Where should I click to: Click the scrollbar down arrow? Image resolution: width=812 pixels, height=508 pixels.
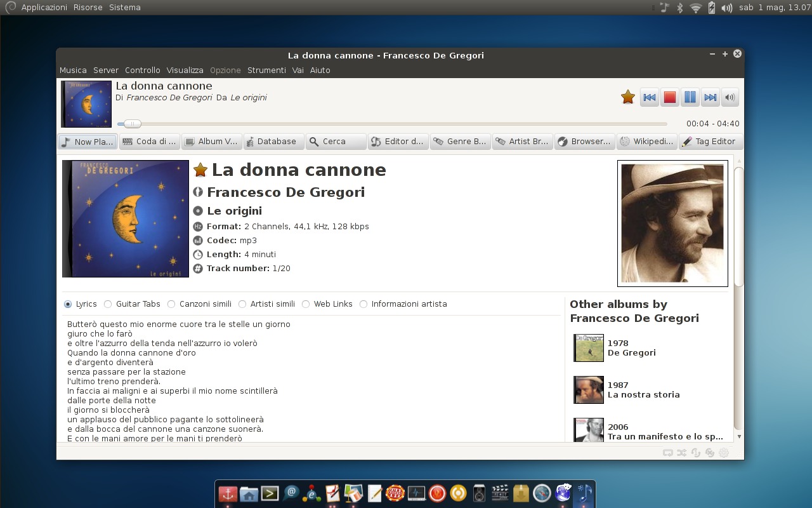[739, 437]
